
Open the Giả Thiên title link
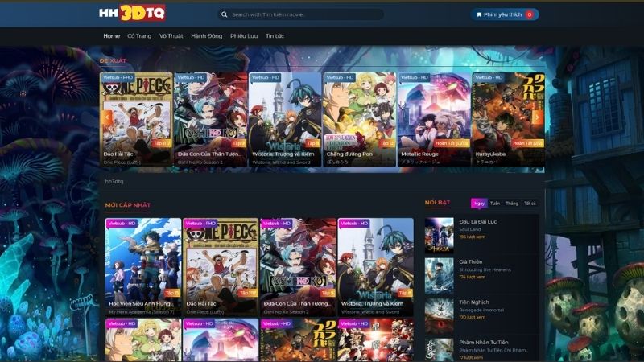point(469,261)
